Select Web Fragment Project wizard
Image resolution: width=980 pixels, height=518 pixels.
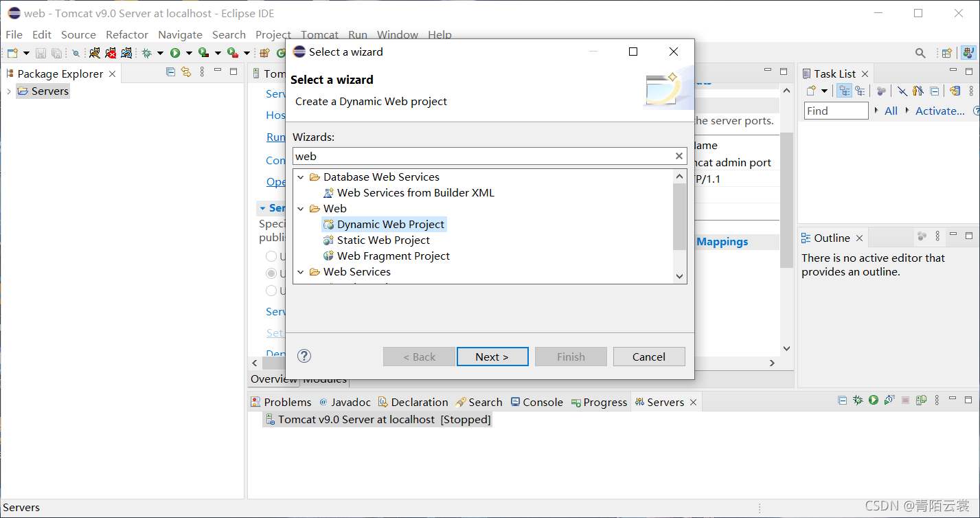[x=387, y=256]
